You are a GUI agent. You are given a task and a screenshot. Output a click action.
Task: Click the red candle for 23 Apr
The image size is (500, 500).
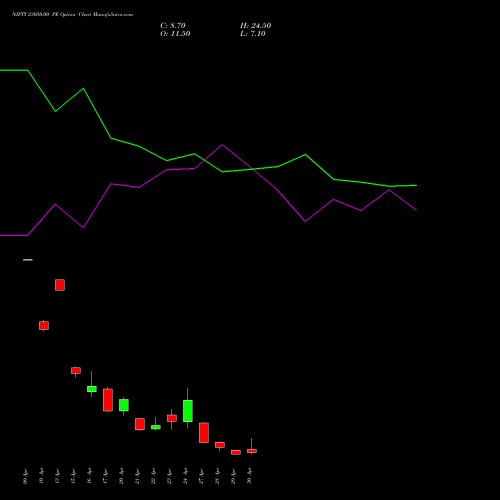tap(172, 418)
